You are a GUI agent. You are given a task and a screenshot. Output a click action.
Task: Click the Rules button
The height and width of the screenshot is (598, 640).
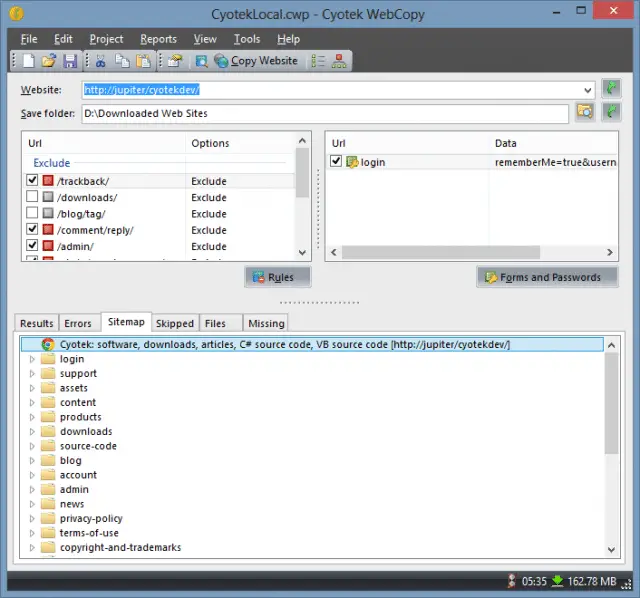(277, 277)
